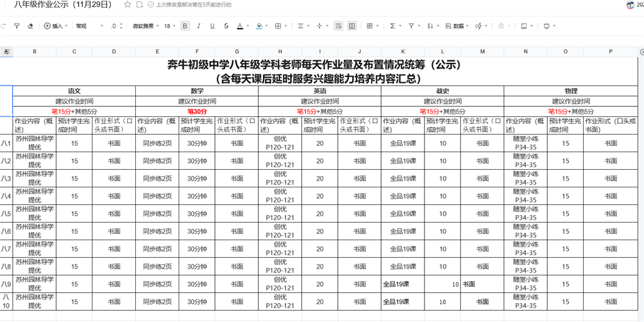Star this document as favorite
The image size is (644, 322).
(x=128, y=5)
